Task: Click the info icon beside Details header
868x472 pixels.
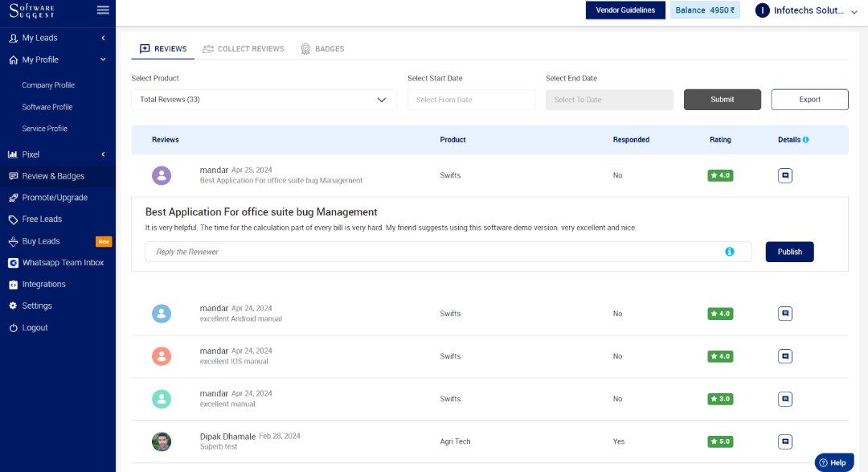Action: coord(805,140)
